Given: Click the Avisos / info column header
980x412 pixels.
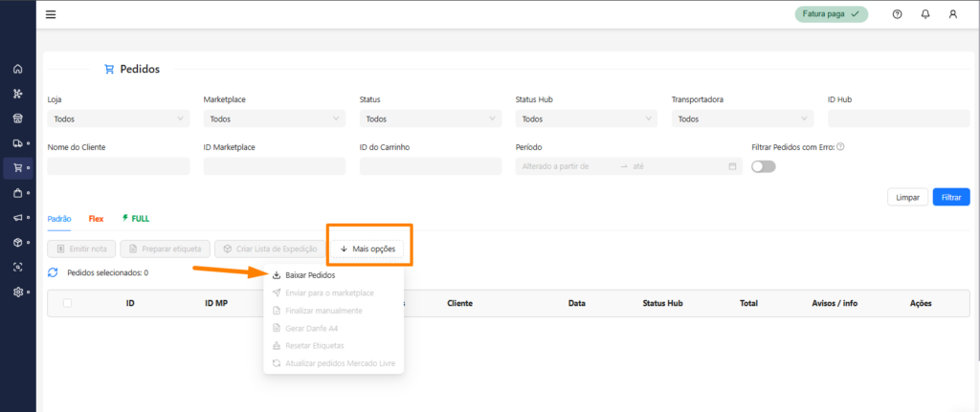Looking at the screenshot, I should pos(835,303).
